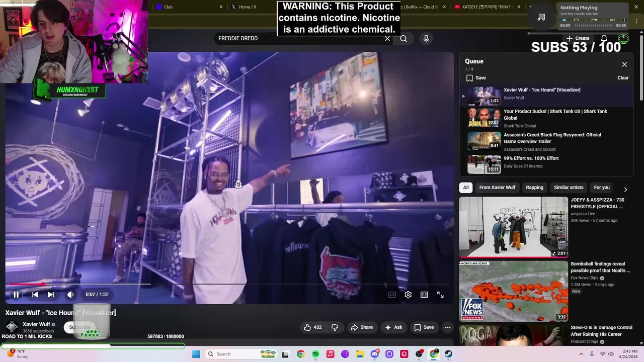This screenshot has height=362, width=644.
Task: Like the Xavier Wulf video
Action: tap(312, 327)
